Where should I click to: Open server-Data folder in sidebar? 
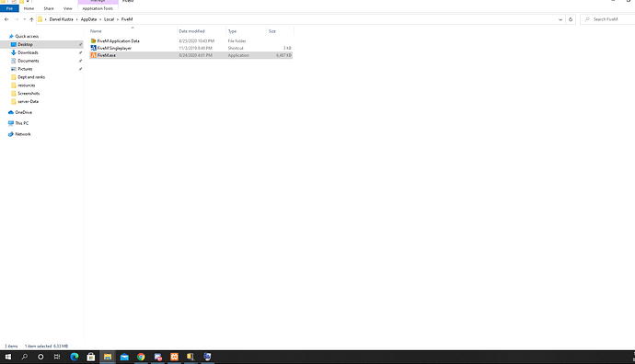coord(28,101)
